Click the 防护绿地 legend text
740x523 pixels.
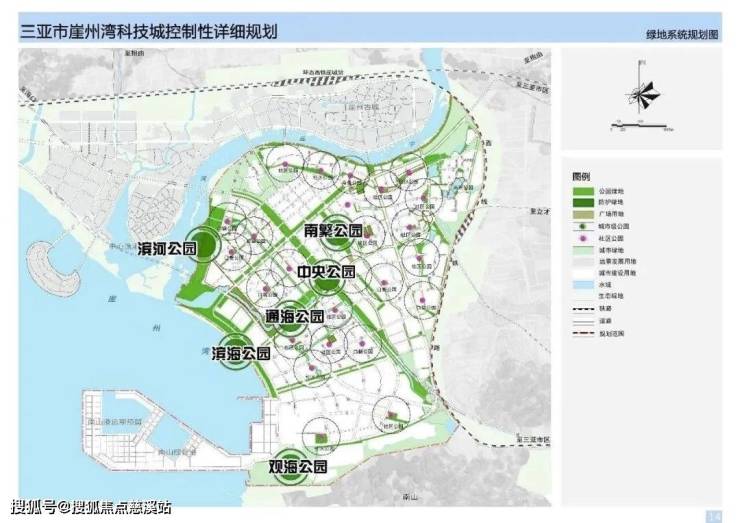pos(611,202)
